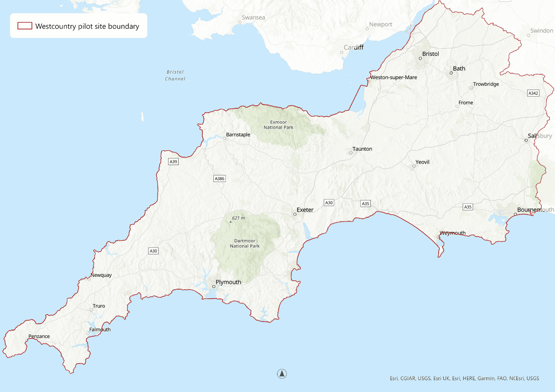Click the Falmouth label

click(x=100, y=329)
